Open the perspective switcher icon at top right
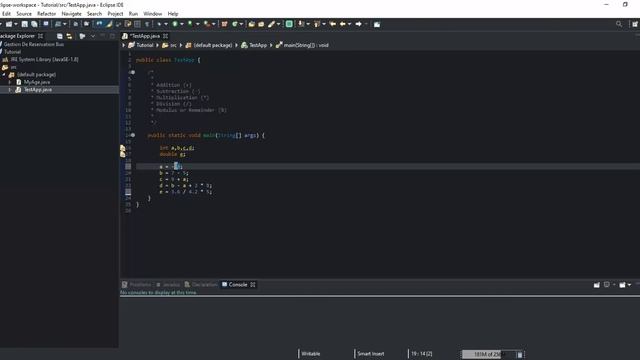The image size is (640, 360). pos(635,24)
